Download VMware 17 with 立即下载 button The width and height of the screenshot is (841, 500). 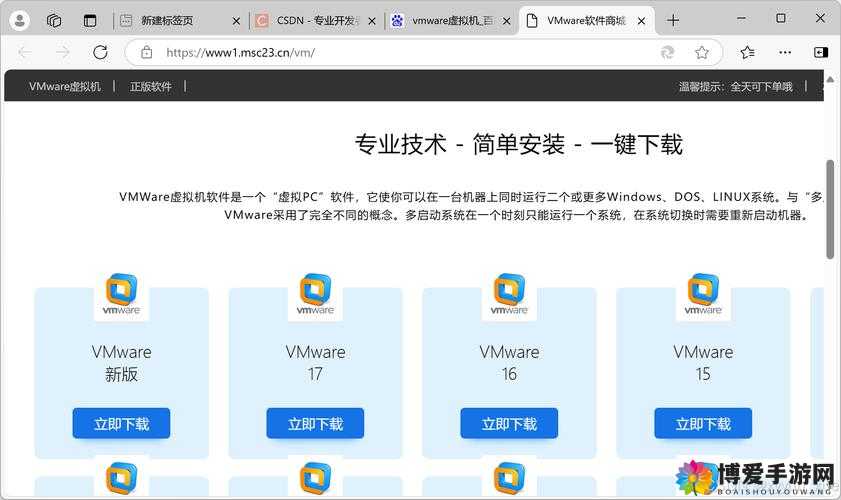click(315, 424)
